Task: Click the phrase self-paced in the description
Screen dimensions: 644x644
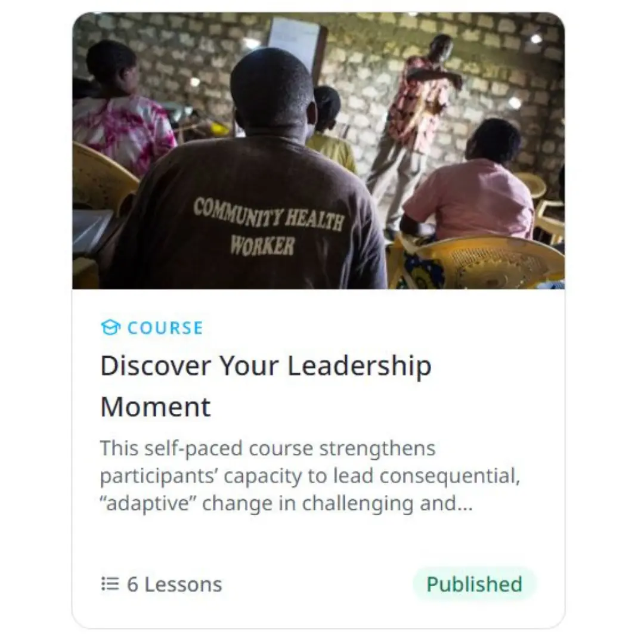Action: (193, 448)
